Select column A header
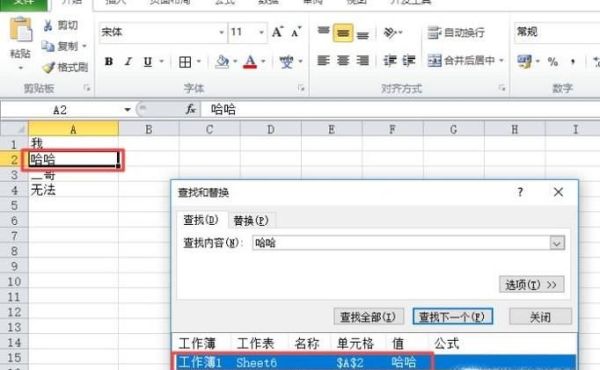The image size is (600, 370). click(x=73, y=129)
